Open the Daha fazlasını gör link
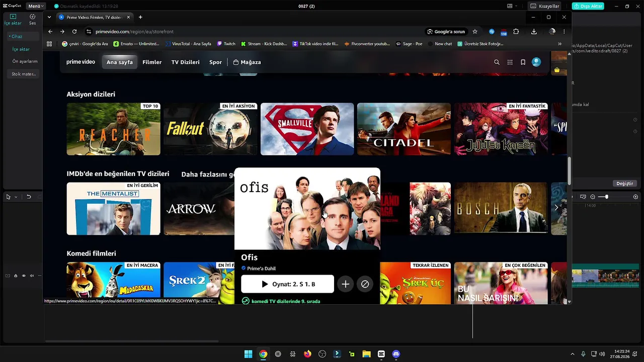644x362 pixels. pos(208,174)
